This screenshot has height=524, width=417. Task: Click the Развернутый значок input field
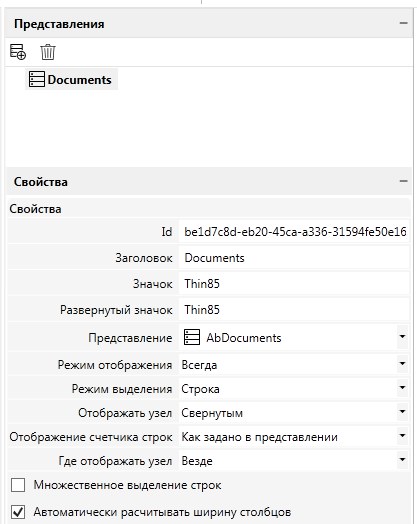tap(294, 310)
